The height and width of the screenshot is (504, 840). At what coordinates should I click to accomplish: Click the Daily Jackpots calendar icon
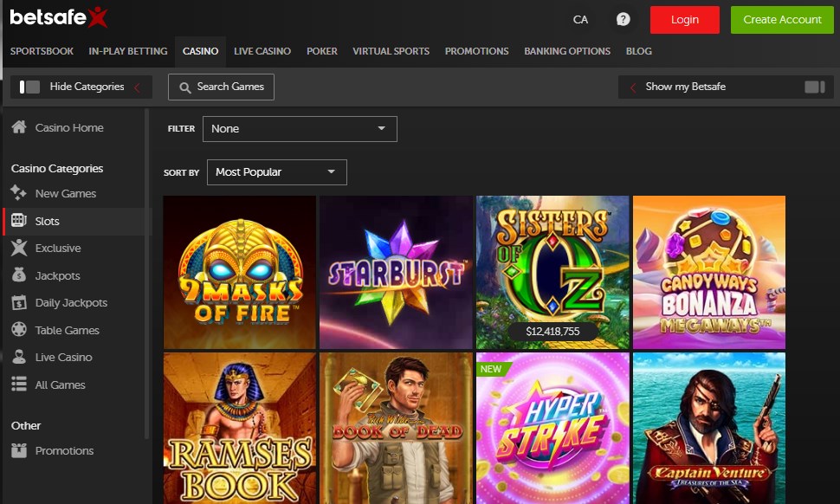(x=19, y=302)
